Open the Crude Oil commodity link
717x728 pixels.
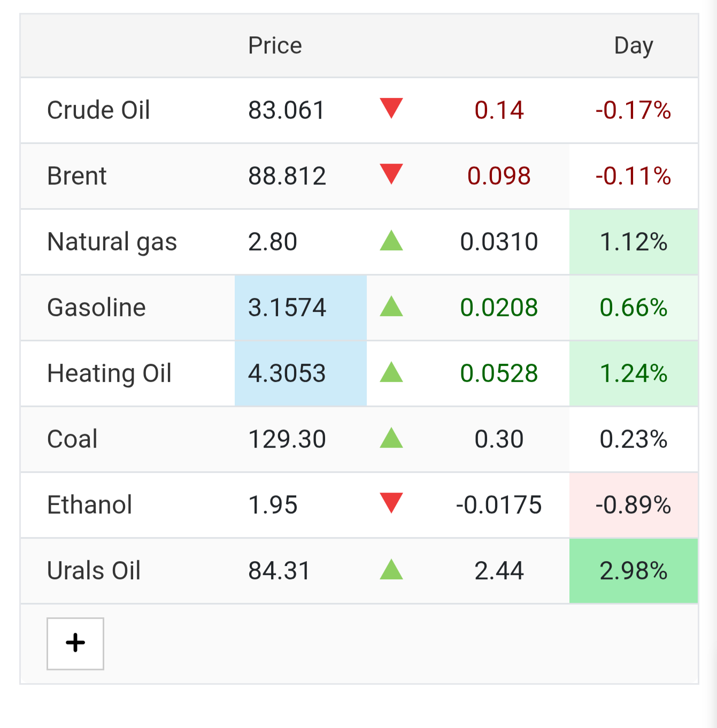pos(98,110)
